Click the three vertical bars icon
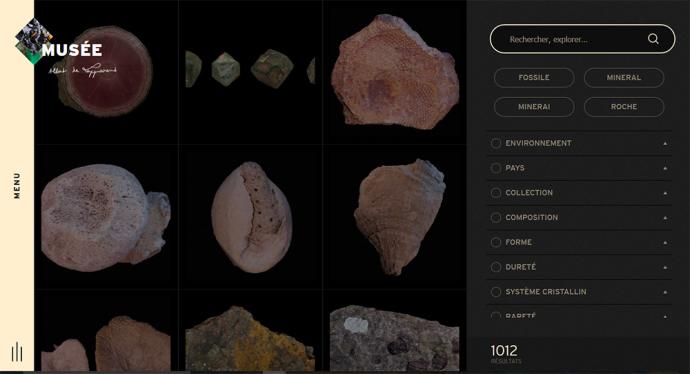This screenshot has width=690, height=374. [x=17, y=351]
